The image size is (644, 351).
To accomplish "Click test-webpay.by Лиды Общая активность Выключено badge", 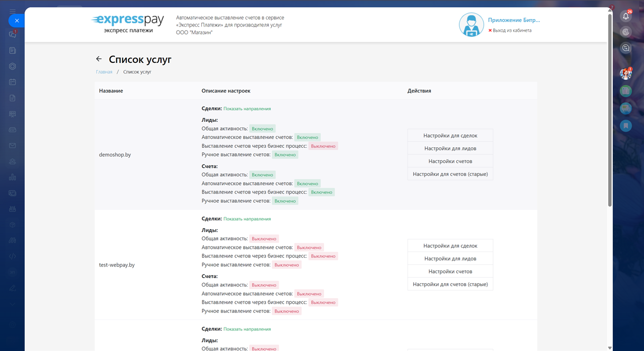I will point(264,239).
